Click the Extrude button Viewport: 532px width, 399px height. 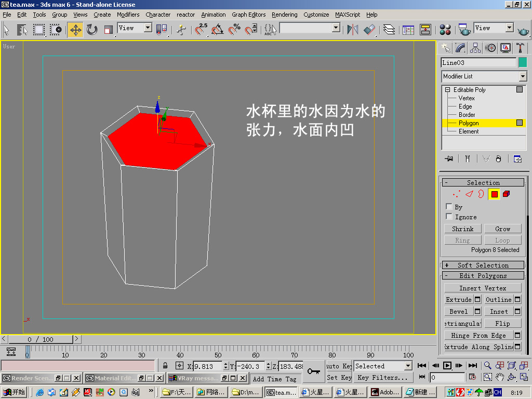(459, 299)
